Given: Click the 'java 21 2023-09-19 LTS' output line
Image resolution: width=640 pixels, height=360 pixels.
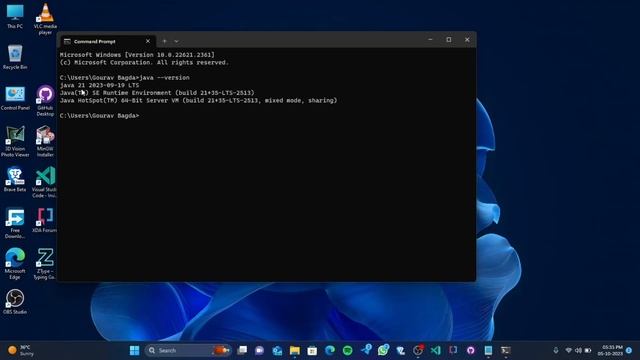Looking at the screenshot, I should [99, 85].
